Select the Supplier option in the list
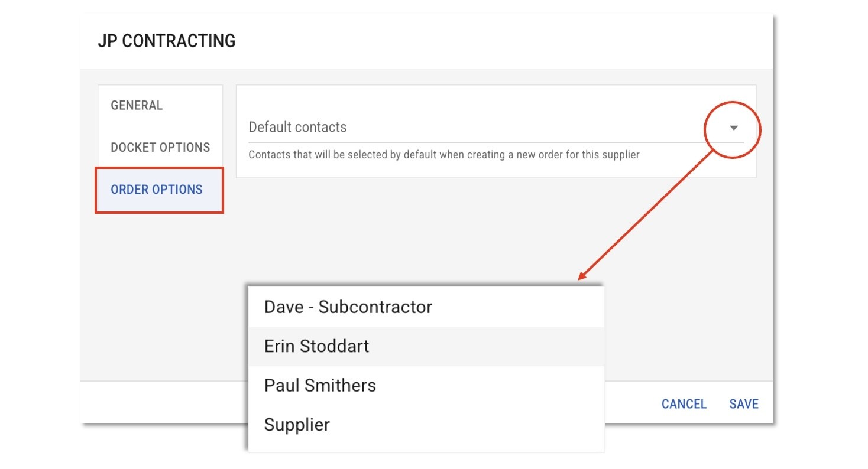Image resolution: width=868 pixels, height=469 pixels. [x=297, y=425]
